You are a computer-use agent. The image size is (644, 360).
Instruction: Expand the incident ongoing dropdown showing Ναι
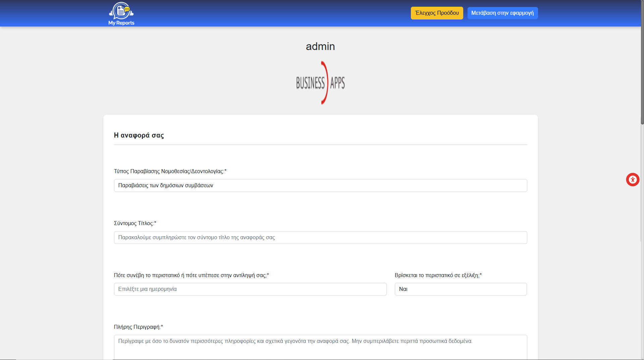[x=461, y=289]
